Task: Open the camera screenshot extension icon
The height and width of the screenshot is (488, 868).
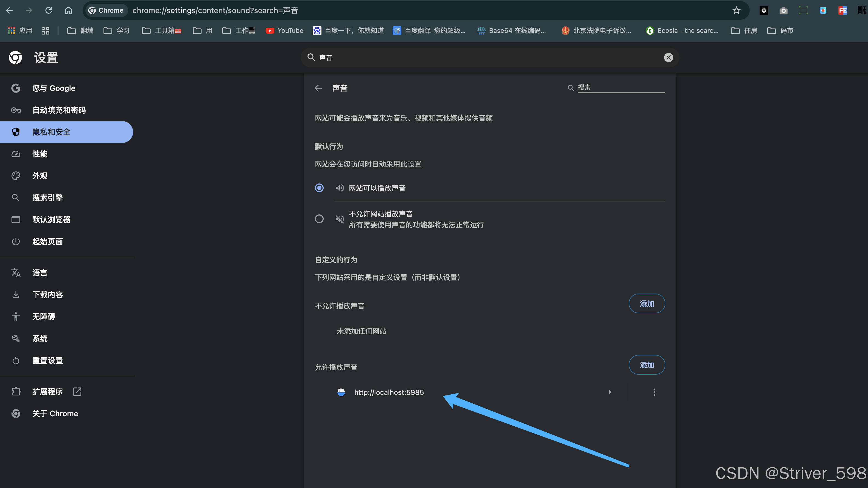Action: point(783,10)
